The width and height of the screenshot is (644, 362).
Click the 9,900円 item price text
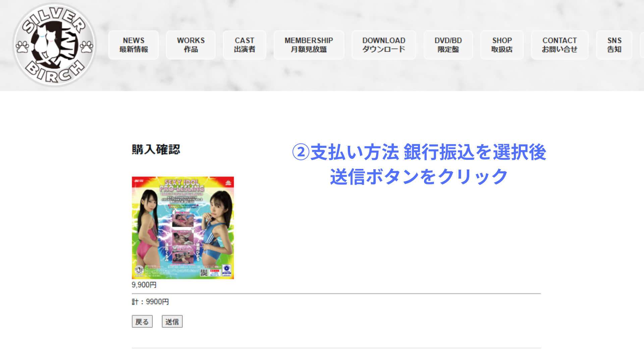pyautogui.click(x=144, y=285)
